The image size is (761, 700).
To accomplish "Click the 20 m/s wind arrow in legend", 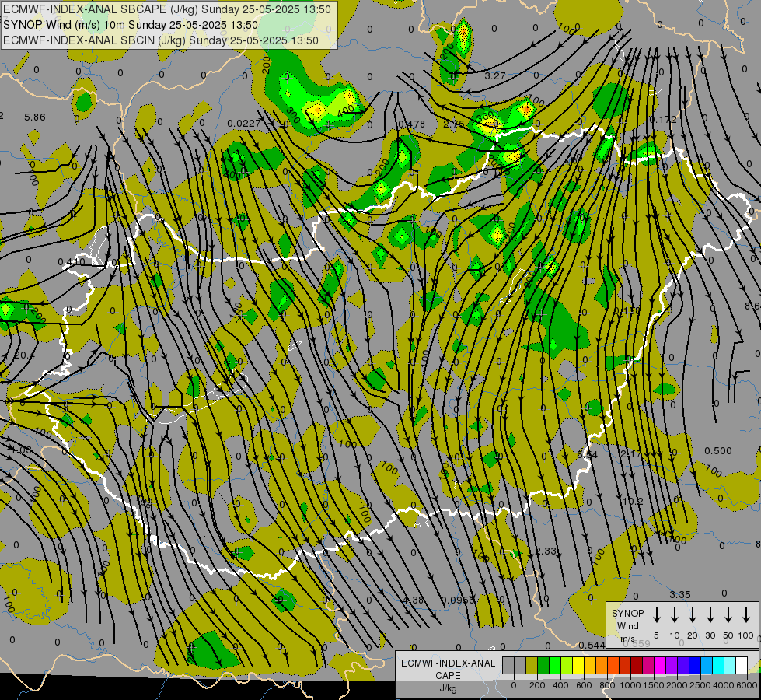I will [693, 615].
